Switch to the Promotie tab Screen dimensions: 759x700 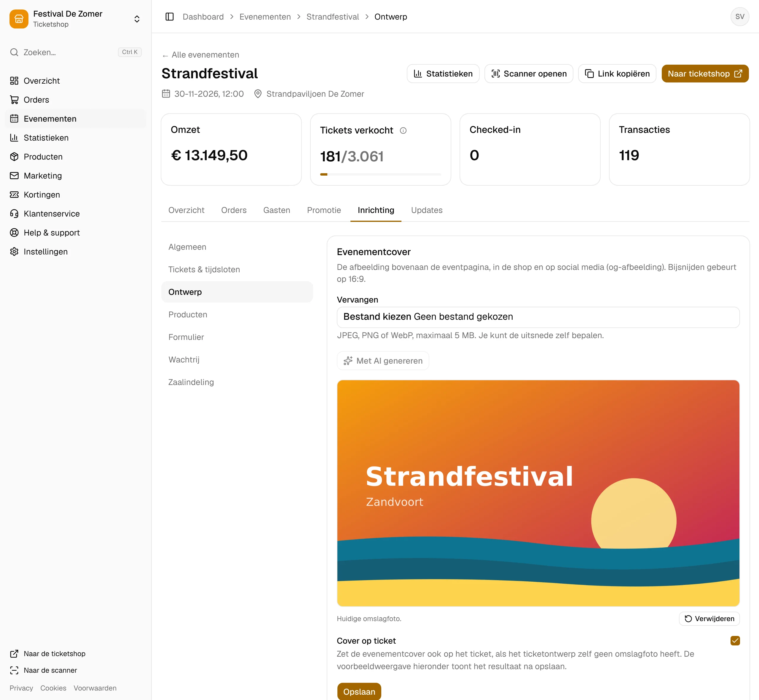[324, 210]
